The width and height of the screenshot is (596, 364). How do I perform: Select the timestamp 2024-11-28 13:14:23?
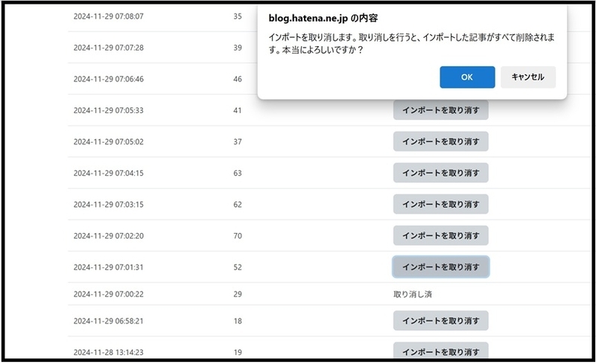(x=108, y=352)
